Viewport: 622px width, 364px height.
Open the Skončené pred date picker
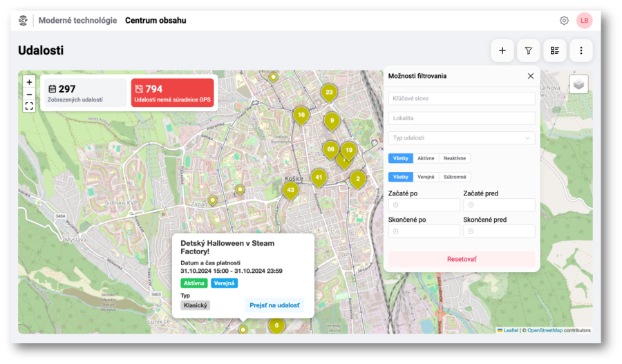pos(499,231)
